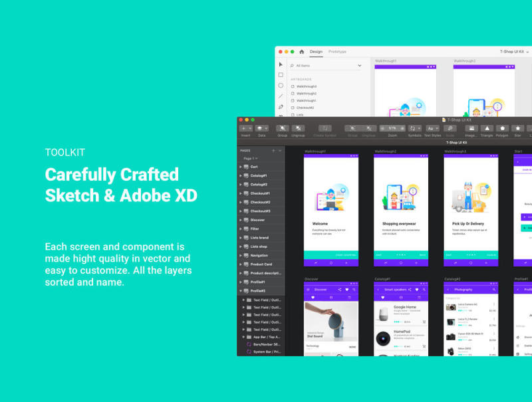Expand the Cart artboard in layer list
This screenshot has width=532, height=402.
[x=241, y=167]
